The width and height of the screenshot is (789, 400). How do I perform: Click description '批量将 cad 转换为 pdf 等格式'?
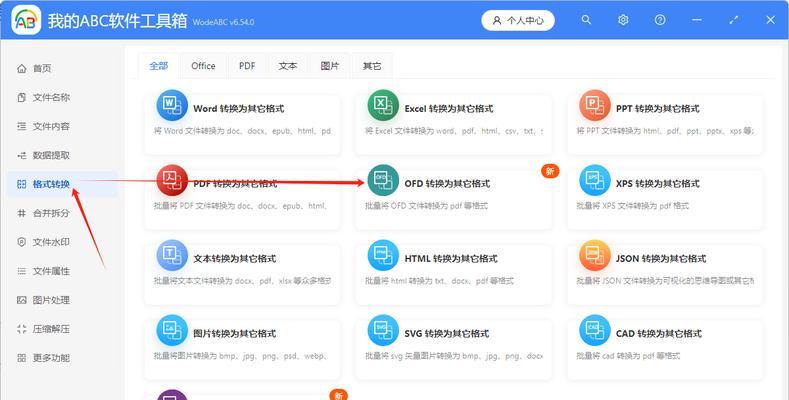point(628,356)
